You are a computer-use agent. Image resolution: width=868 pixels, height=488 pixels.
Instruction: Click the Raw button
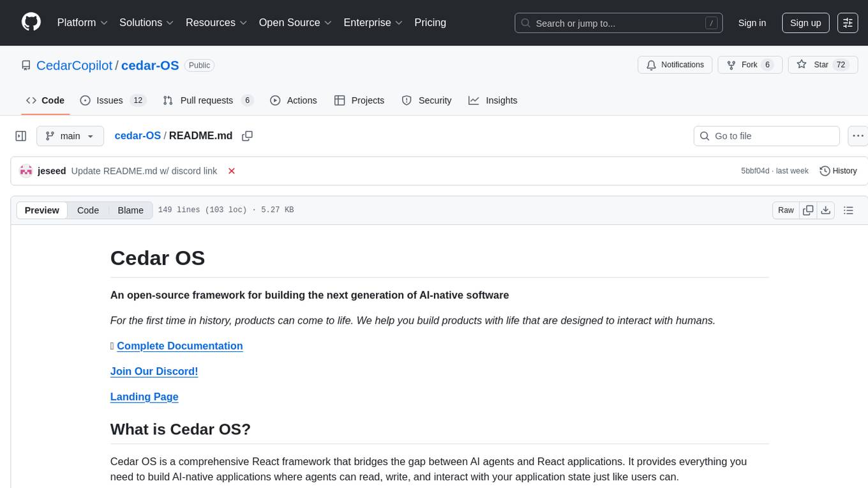click(x=786, y=210)
